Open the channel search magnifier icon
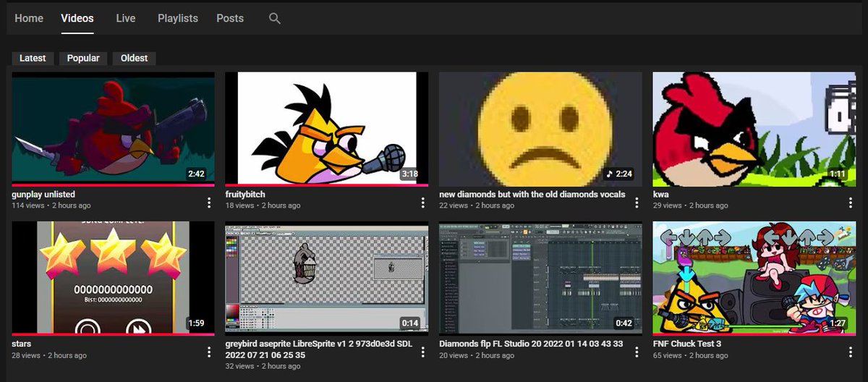Image resolution: width=868 pixels, height=382 pixels. 274,19
